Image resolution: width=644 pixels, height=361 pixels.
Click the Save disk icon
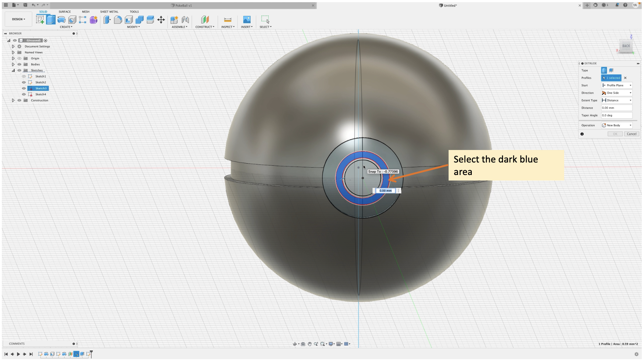pos(25,5)
